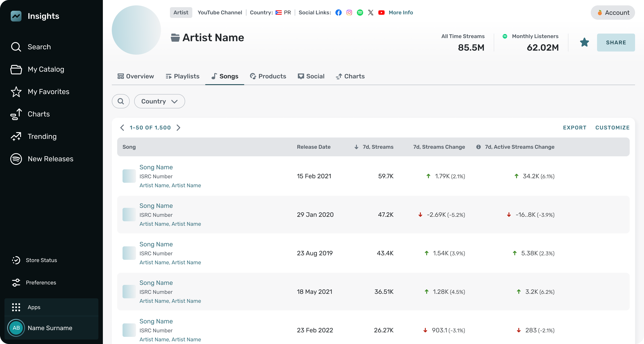Toggle sort arrow on 7d, Streams column
This screenshot has width=644, height=344.
(x=356, y=147)
